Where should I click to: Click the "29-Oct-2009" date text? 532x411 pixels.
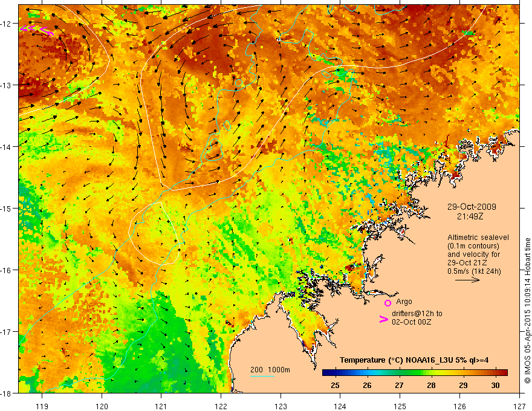pos(472,207)
